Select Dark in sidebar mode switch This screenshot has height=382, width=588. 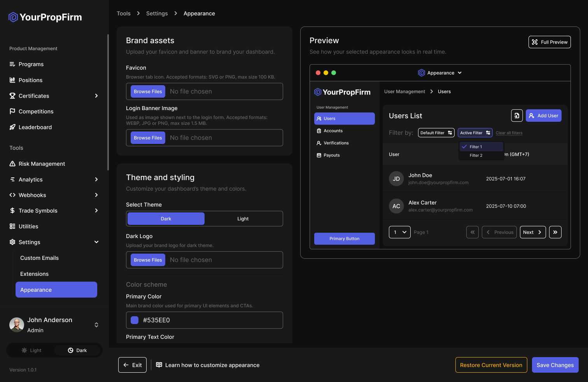click(x=77, y=350)
